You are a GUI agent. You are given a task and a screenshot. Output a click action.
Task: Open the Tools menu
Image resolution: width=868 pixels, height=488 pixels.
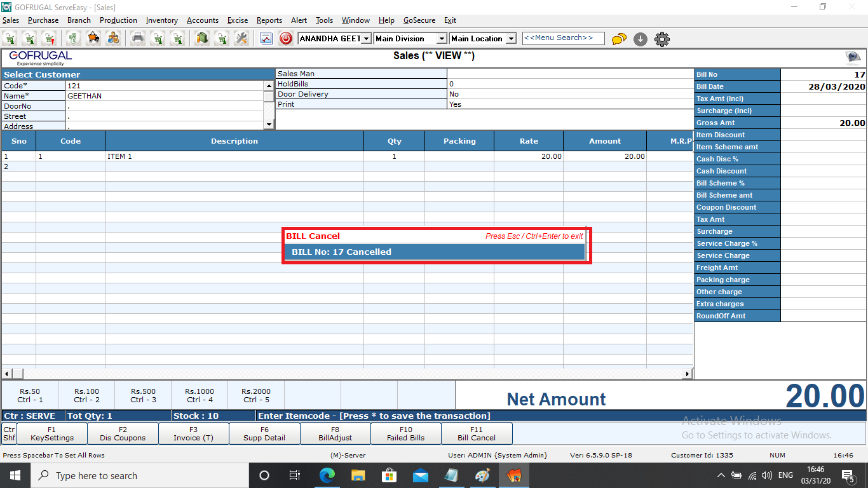point(324,20)
